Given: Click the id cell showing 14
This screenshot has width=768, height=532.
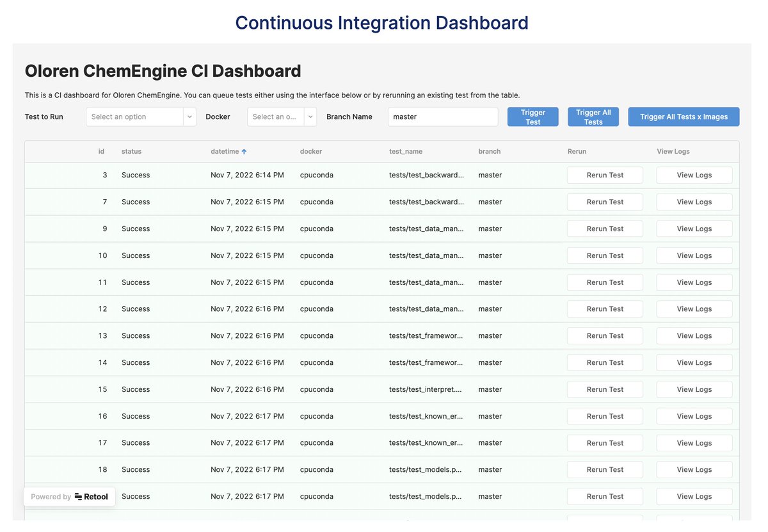Looking at the screenshot, I should (102, 363).
